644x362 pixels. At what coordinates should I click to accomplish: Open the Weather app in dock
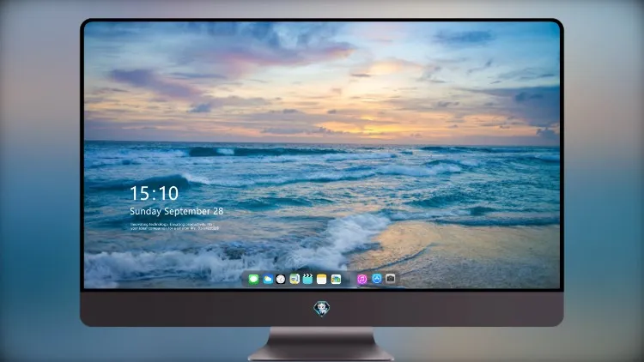coord(267,279)
